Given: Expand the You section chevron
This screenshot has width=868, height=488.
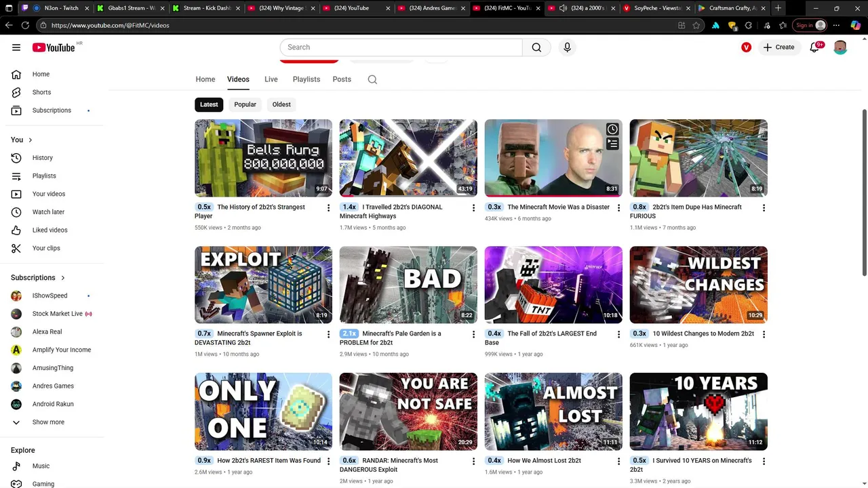Looking at the screenshot, I should (x=30, y=140).
